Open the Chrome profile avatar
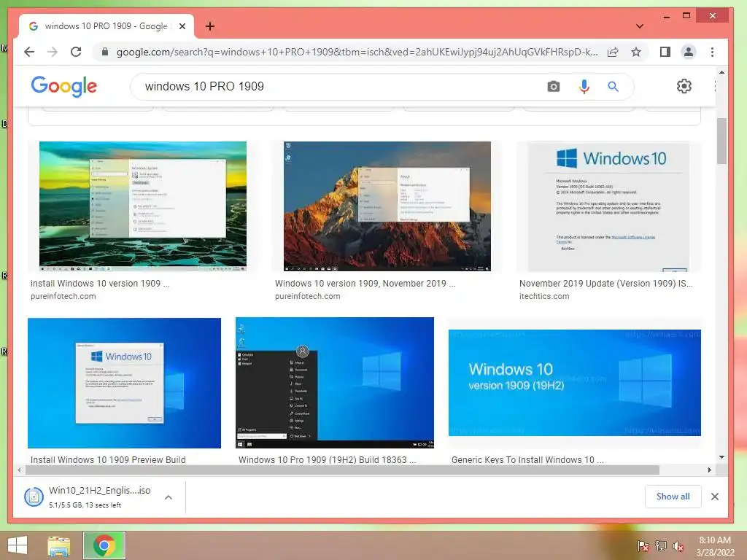 [x=689, y=52]
